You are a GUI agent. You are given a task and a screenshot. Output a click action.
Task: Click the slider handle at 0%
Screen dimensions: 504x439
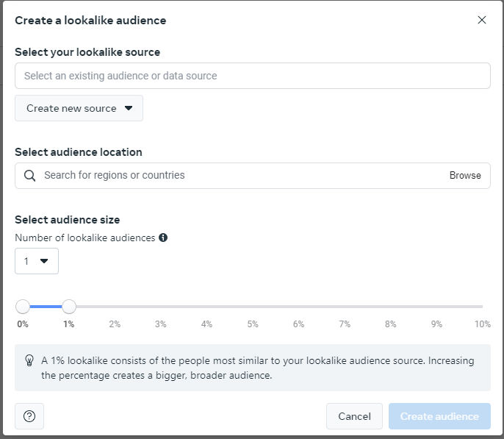(x=23, y=307)
